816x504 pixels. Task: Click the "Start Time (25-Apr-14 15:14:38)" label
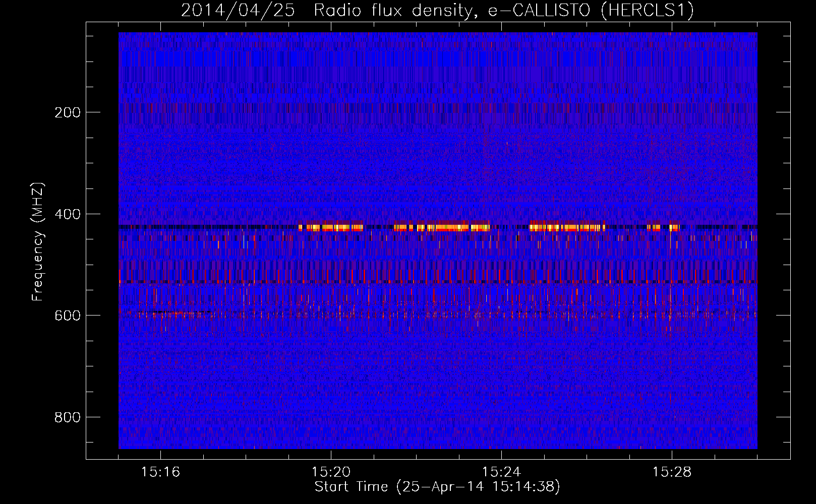pos(437,487)
